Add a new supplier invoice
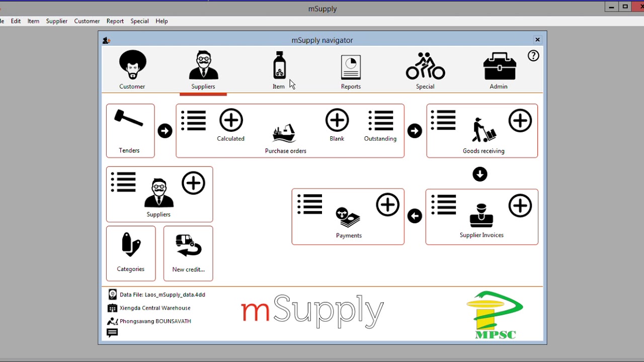This screenshot has width=644, height=362. click(x=520, y=206)
